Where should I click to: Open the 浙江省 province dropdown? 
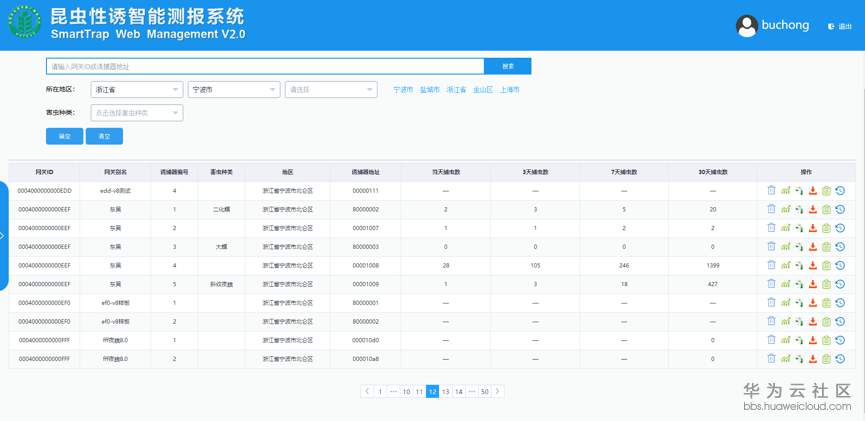coord(137,89)
